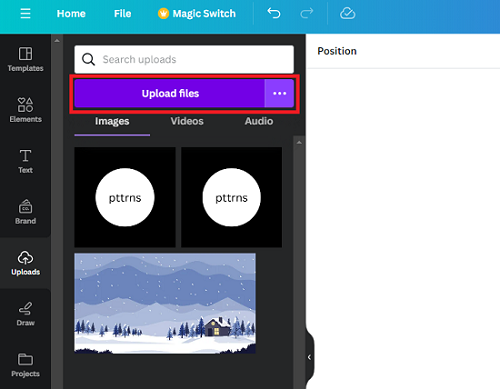
Task: Select the second pttrns logo thumbnail
Action: point(231,197)
